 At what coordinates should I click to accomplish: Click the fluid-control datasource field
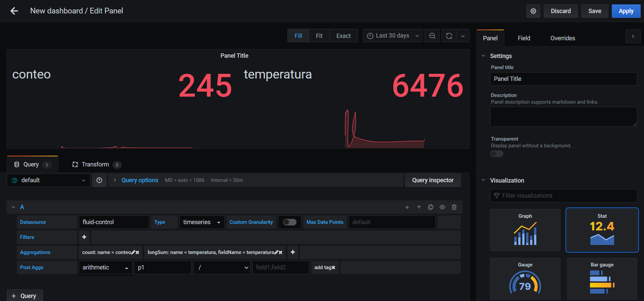[114, 222]
